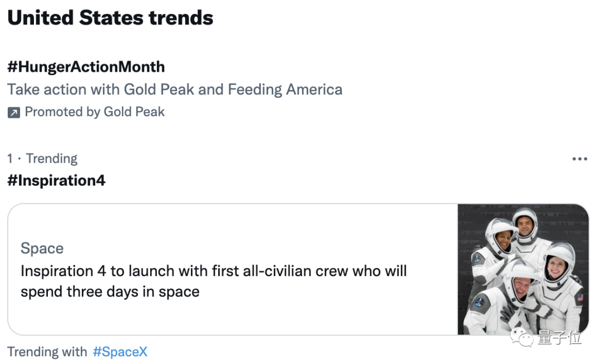Select the "1 · Trending" rank label
601x364 pixels.
coord(42,158)
